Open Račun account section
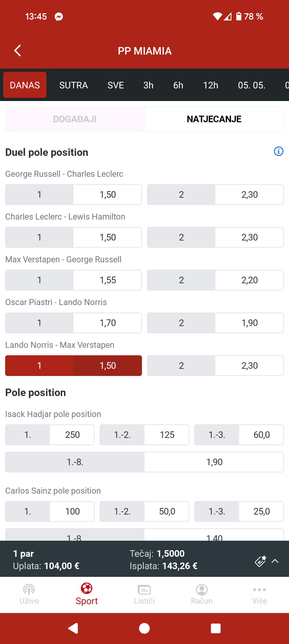 click(x=202, y=594)
